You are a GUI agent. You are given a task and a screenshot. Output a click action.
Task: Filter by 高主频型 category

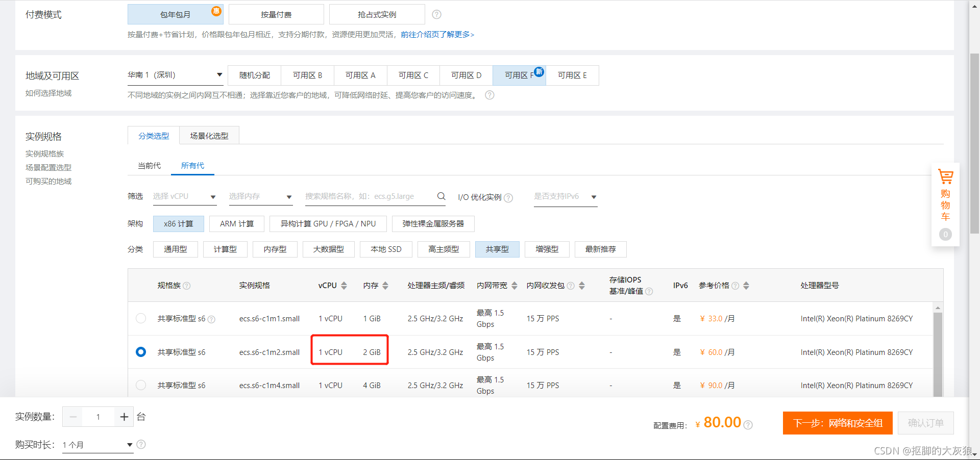point(444,249)
